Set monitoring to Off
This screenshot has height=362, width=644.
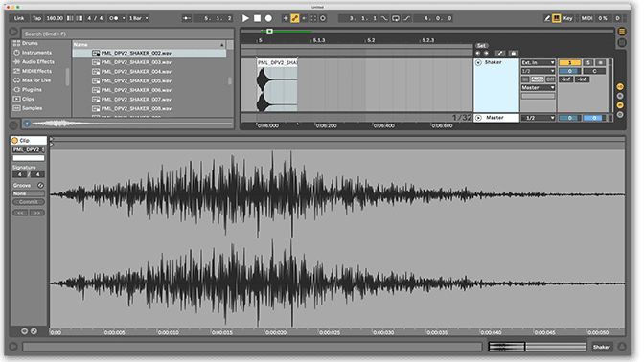[550, 79]
